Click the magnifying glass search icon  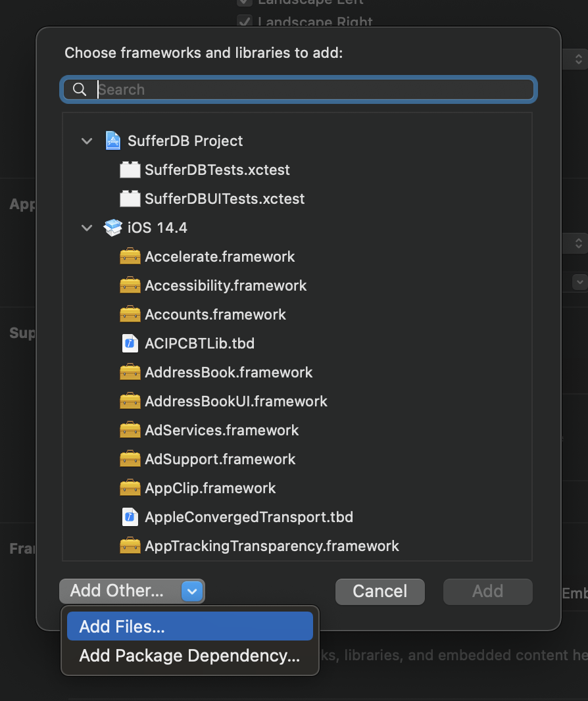[80, 89]
